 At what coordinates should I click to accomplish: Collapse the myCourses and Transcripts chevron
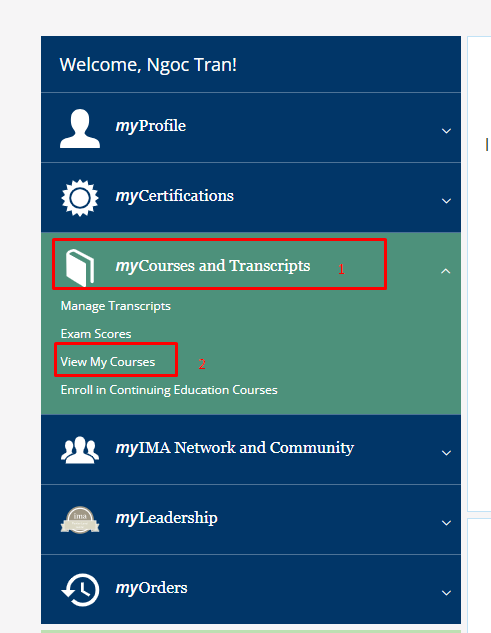pyautogui.click(x=445, y=271)
